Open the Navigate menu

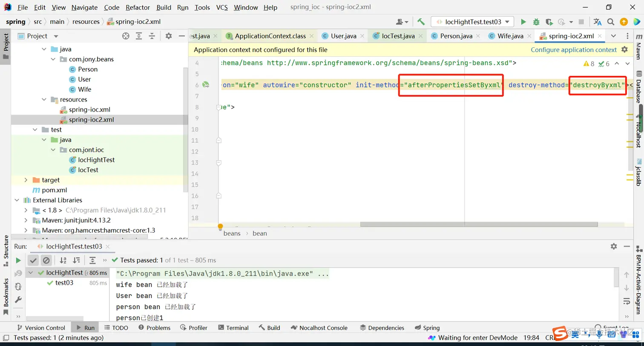84,7
